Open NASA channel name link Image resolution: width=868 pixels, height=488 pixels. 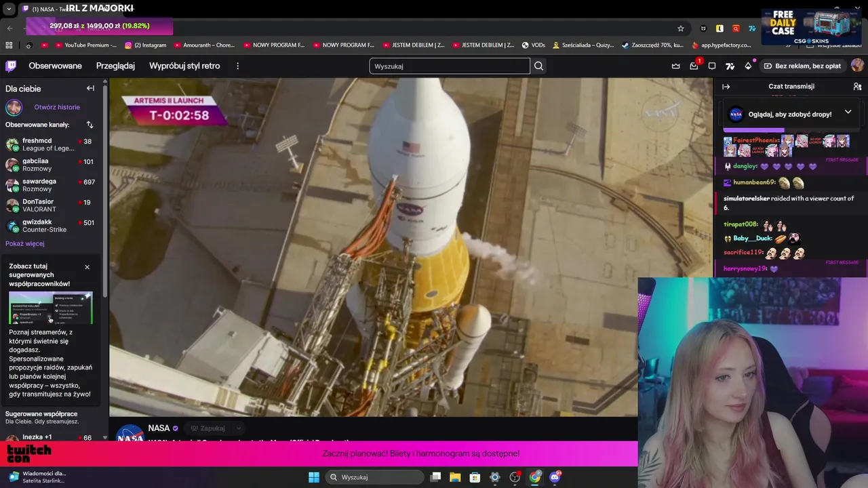point(159,428)
